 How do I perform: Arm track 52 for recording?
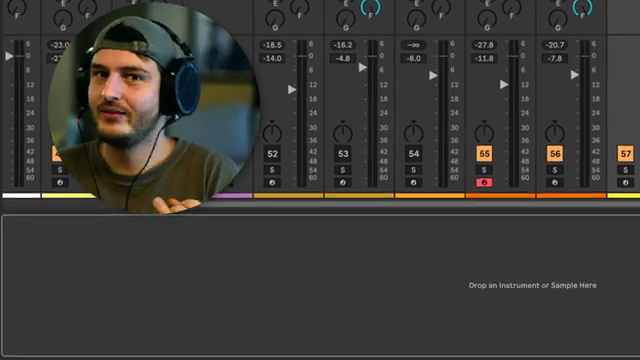[272, 182]
